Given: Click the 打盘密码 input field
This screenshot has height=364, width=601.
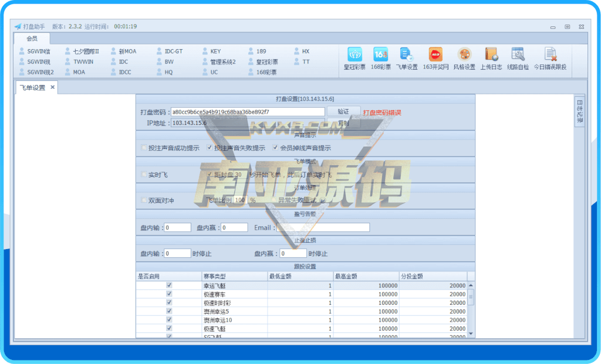Looking at the screenshot, I should (248, 112).
